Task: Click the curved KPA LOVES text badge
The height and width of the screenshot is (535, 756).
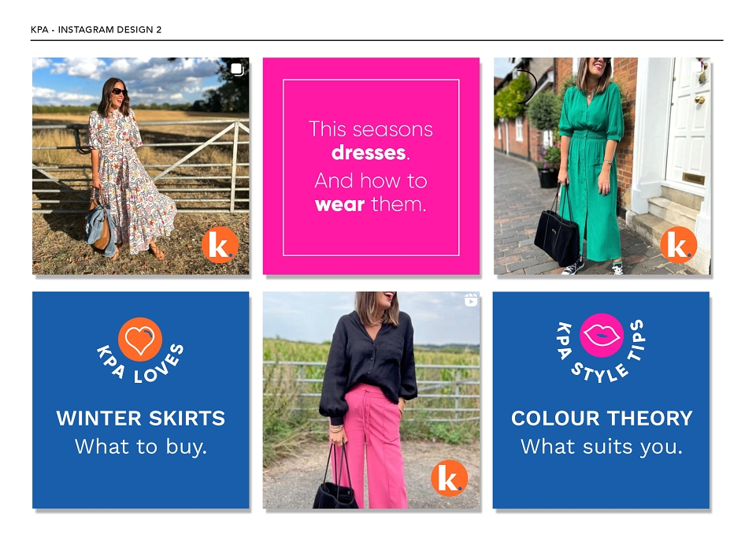Action: coord(140,363)
